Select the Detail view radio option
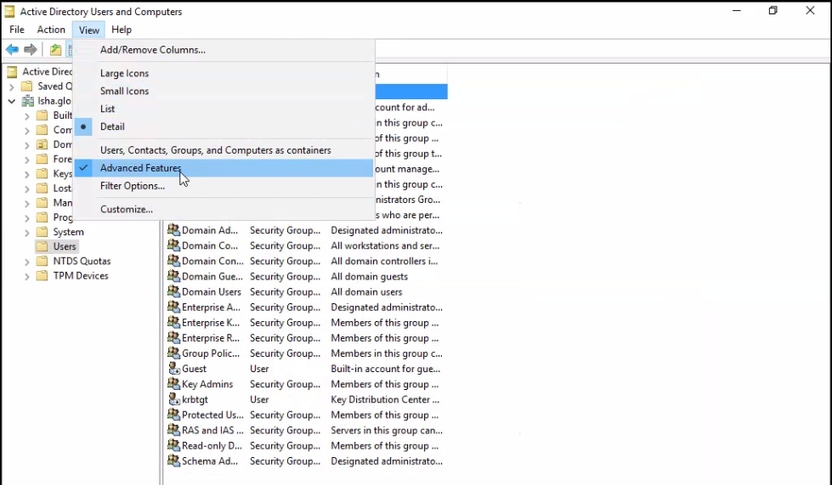832x485 pixels. click(223, 127)
